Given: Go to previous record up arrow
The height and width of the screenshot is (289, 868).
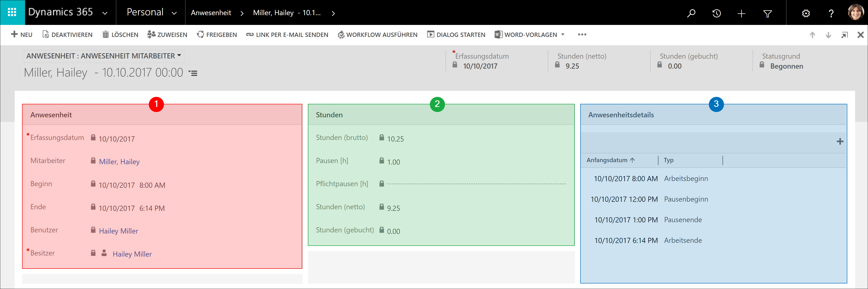Looking at the screenshot, I should coord(812,35).
